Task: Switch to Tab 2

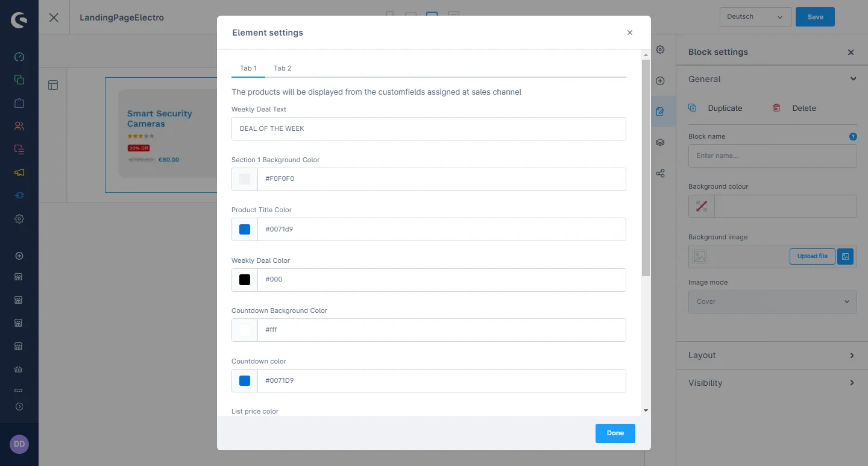Action: 282,68
